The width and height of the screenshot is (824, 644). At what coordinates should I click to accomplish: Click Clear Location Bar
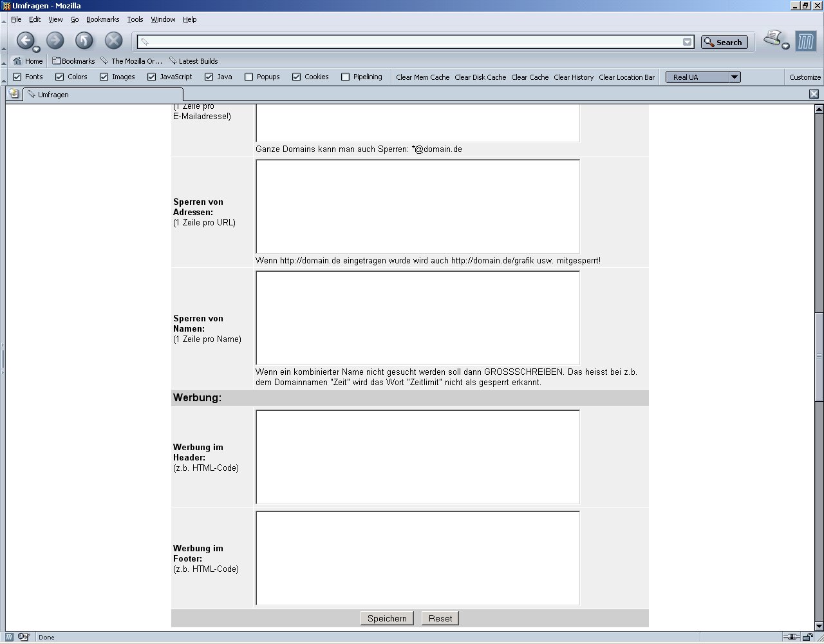tap(626, 77)
